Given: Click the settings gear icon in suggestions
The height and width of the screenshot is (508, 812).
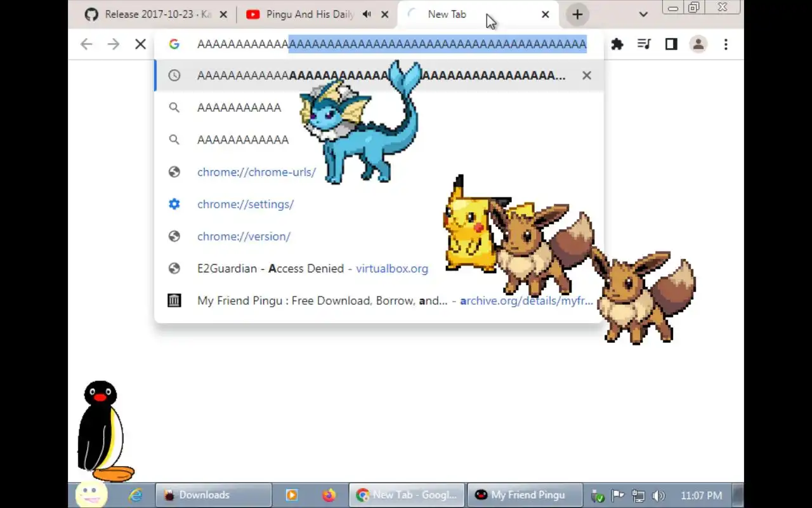Looking at the screenshot, I should [174, 204].
